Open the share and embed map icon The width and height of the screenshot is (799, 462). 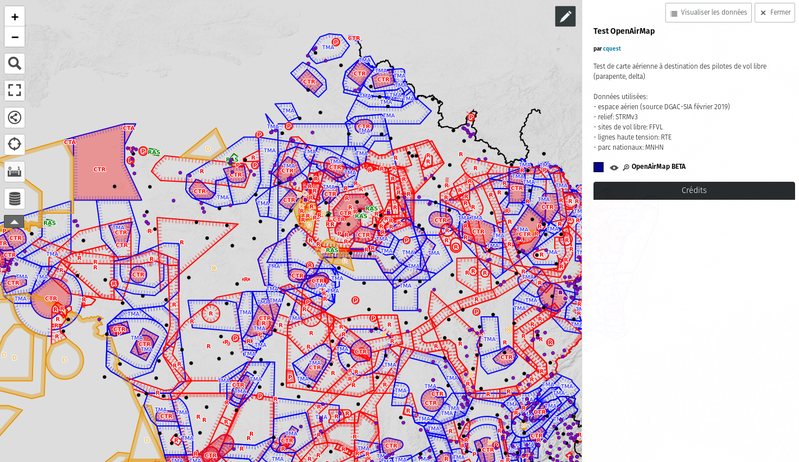[x=14, y=117]
